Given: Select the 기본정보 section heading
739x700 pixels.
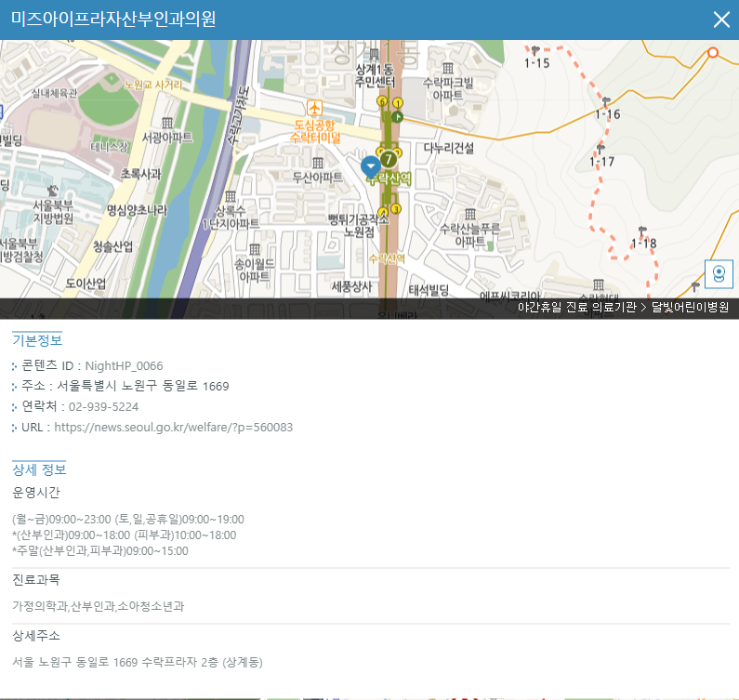Looking at the screenshot, I should coord(37,340).
